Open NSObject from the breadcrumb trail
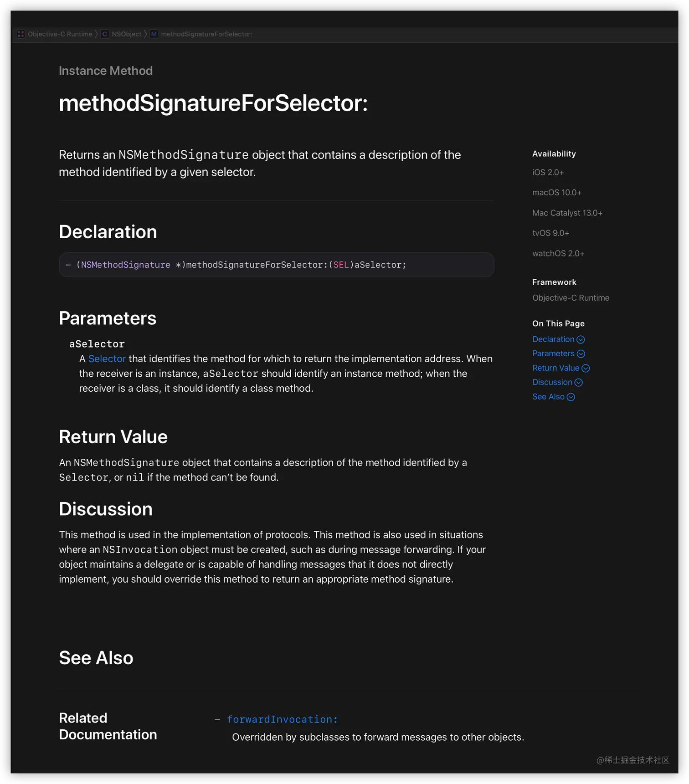The image size is (689, 784). pos(126,34)
